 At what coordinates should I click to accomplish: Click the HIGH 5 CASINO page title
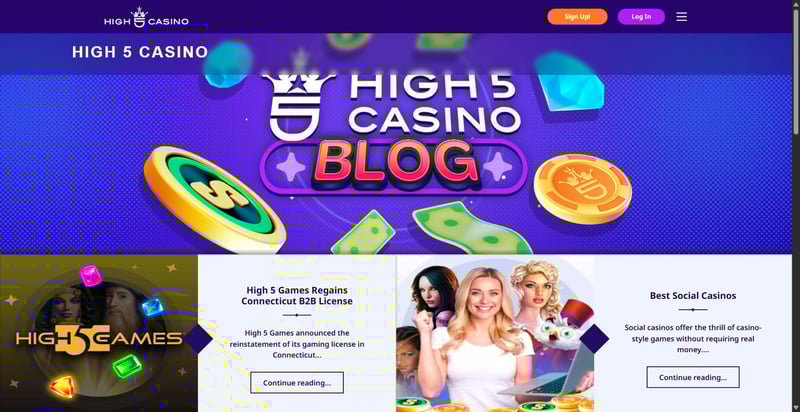point(140,52)
